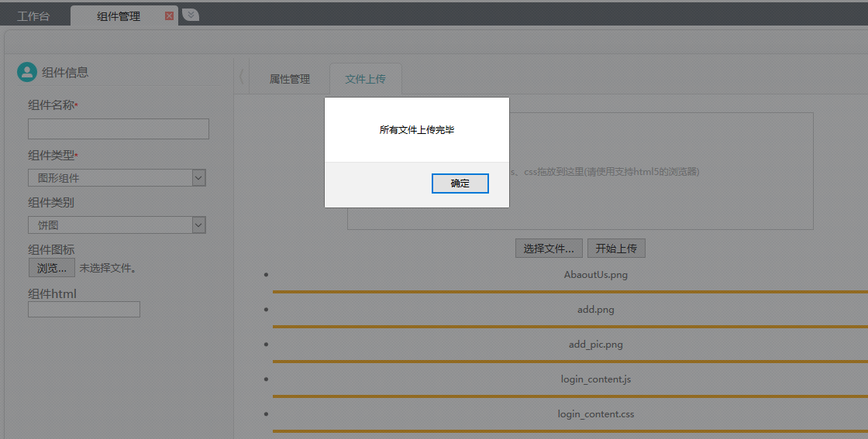Viewport: 868px width, 439px height.
Task: Click the 浏览... button for 组件图标
Action: tap(51, 268)
